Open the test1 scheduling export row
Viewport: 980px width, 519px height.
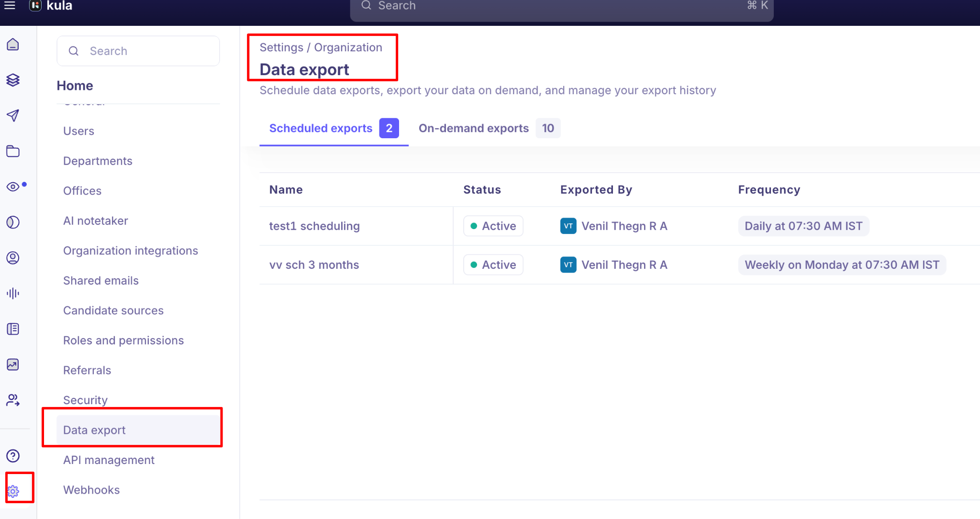pyautogui.click(x=314, y=226)
